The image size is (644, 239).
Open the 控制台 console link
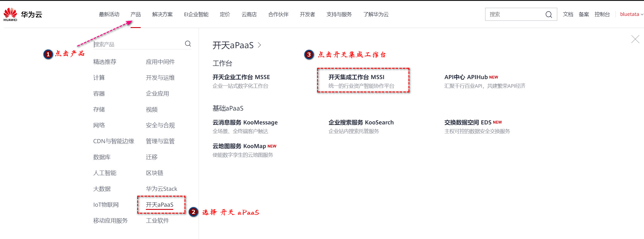click(602, 14)
